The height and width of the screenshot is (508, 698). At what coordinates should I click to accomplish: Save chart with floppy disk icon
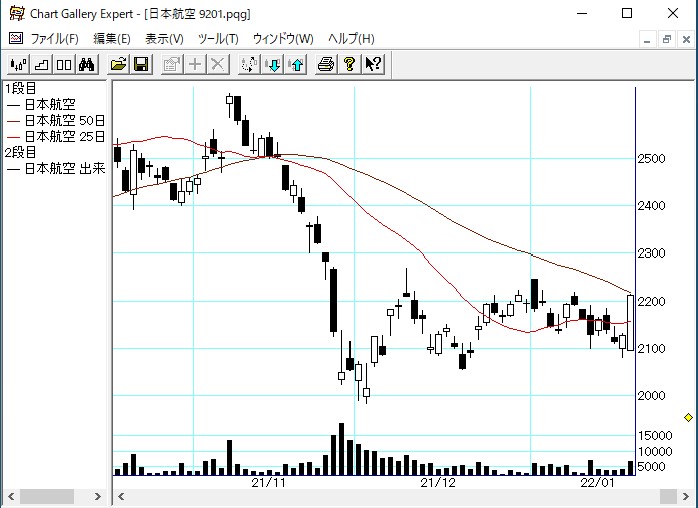141,65
